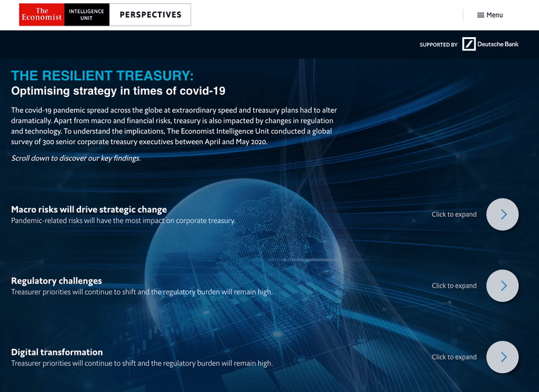Expand Regulatory challenges section with arrow button

pos(502,286)
